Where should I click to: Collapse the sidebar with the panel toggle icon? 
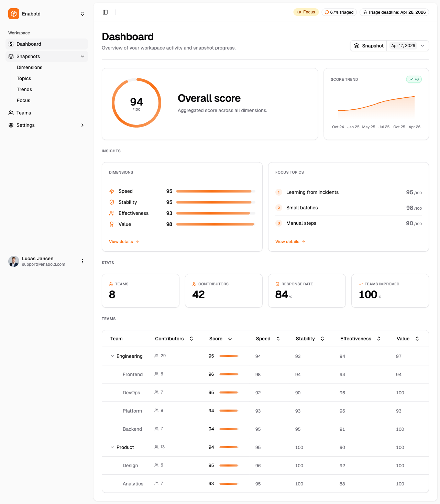pyautogui.click(x=105, y=12)
